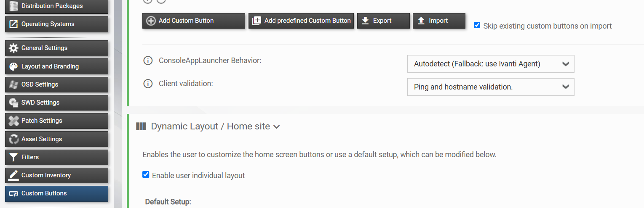Image resolution: width=644 pixels, height=208 pixels.
Task: Toggle Skip existing custom buttons on import
Action: 477,25
